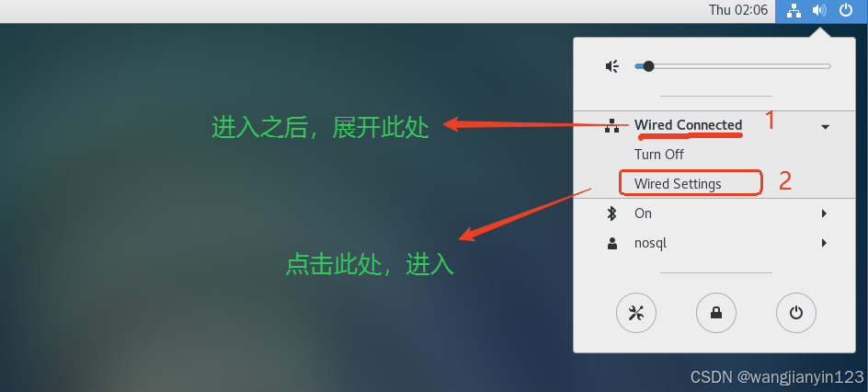
Task: Open the Thu 02:06 clock menu
Action: click(738, 10)
